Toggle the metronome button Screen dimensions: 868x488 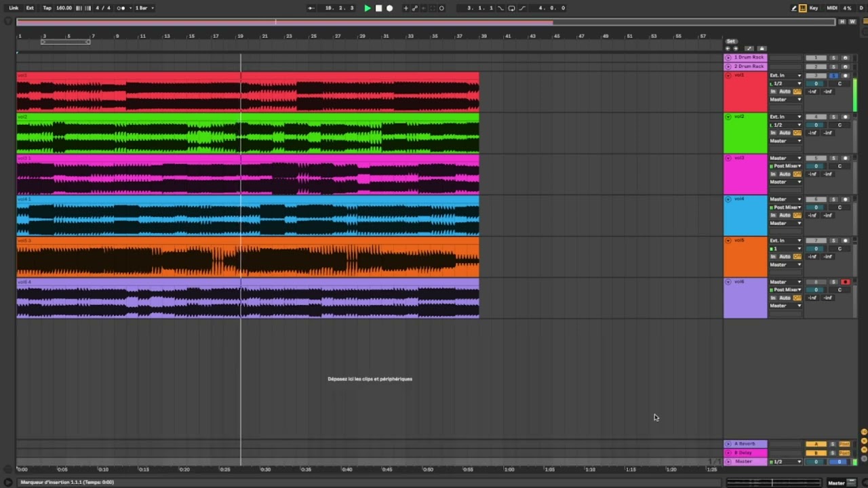coord(121,8)
